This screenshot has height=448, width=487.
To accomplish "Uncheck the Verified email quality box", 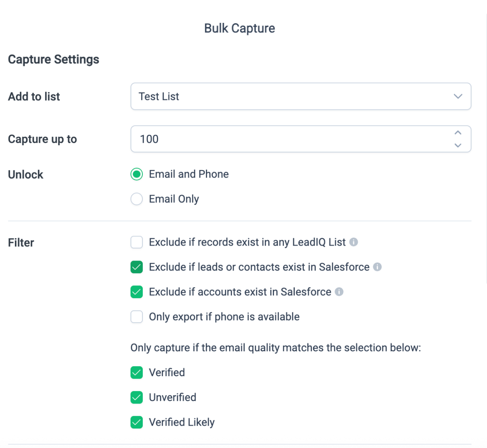I will tap(137, 373).
